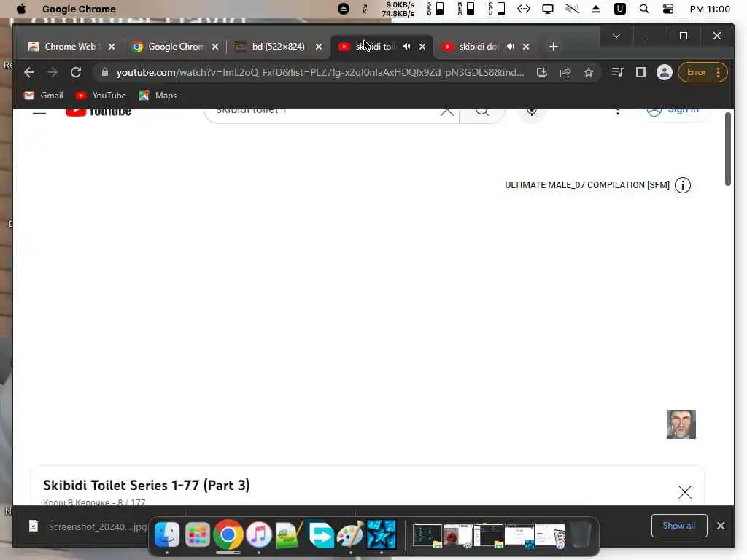Close the downloads bar

[x=720, y=526]
